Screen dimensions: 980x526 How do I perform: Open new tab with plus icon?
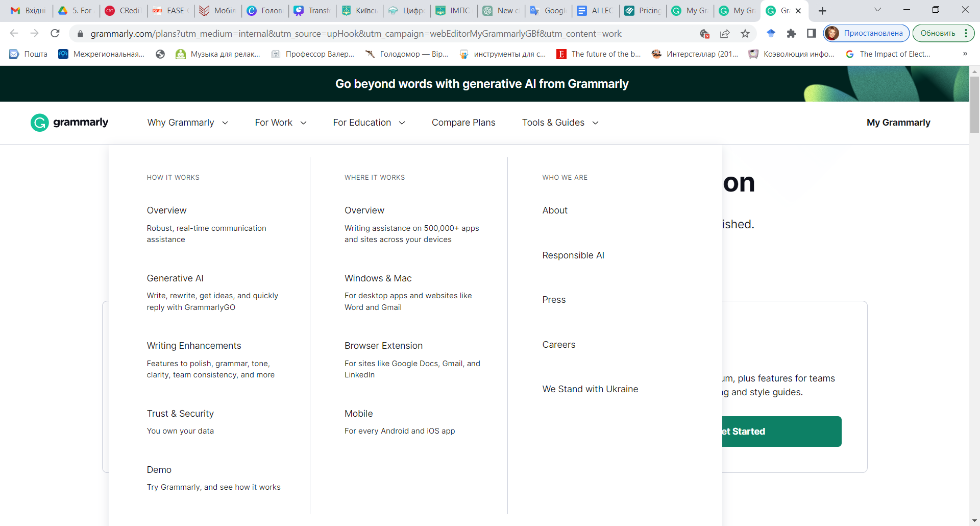tap(822, 11)
